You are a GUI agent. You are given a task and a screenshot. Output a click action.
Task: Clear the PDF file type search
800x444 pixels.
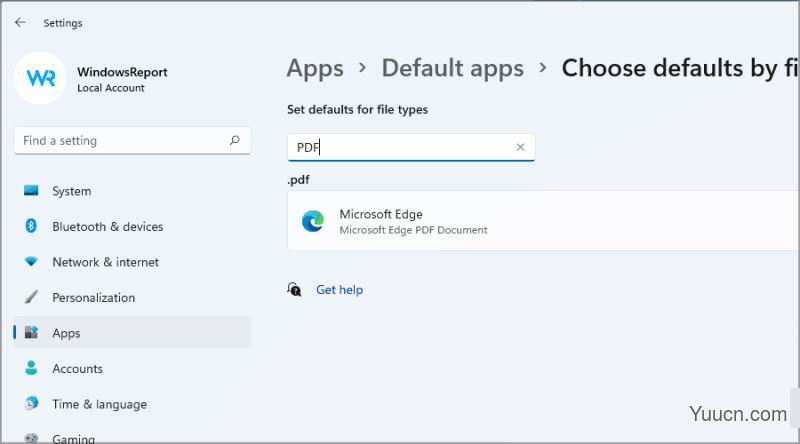point(520,147)
